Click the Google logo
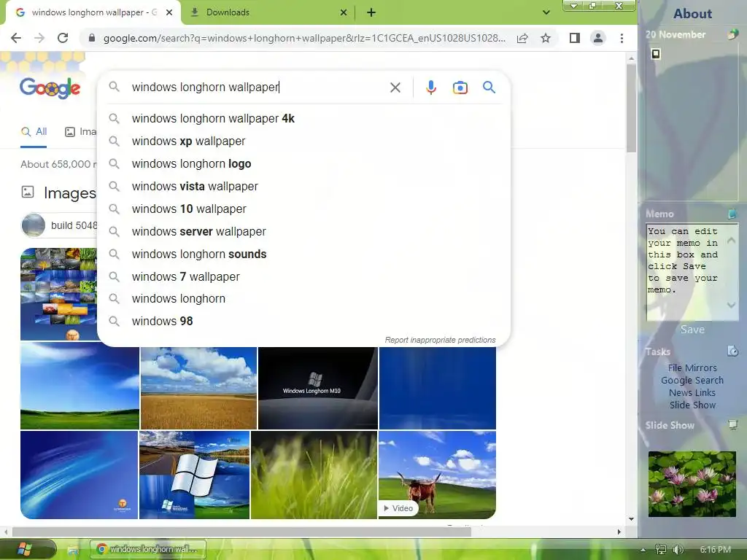The height and width of the screenshot is (560, 747). 50,88
